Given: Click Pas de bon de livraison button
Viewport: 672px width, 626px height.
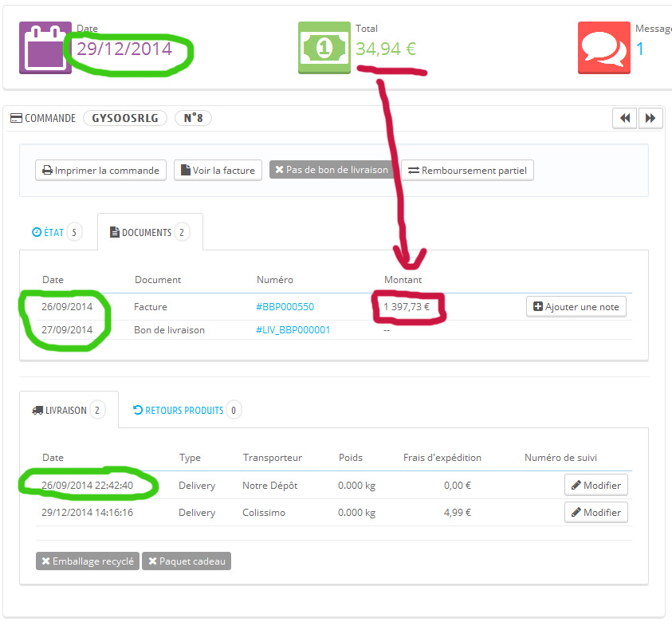Looking at the screenshot, I should click(x=332, y=170).
